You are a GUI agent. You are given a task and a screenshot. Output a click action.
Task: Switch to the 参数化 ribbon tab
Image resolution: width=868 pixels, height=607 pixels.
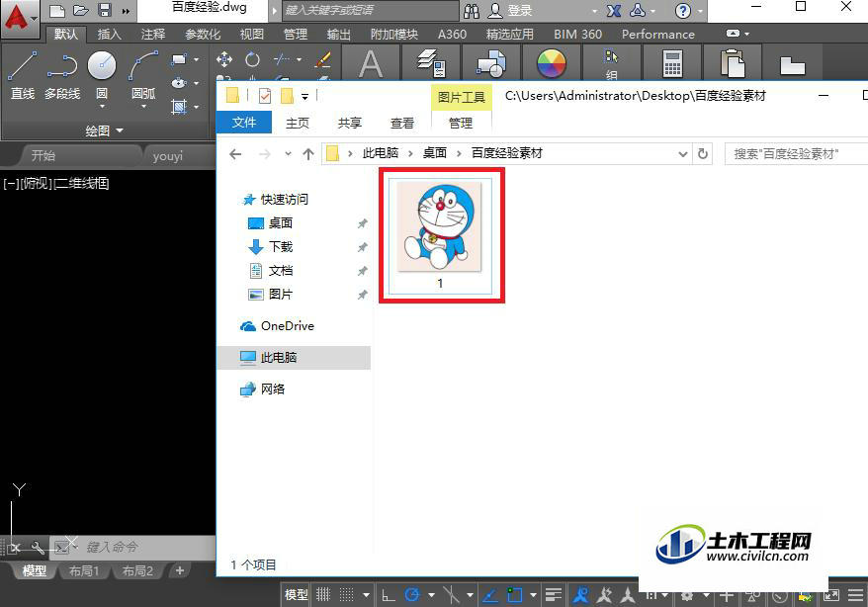coord(203,35)
